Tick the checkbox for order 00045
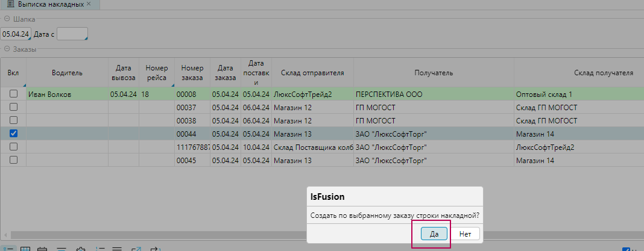644x251 pixels. tap(13, 160)
